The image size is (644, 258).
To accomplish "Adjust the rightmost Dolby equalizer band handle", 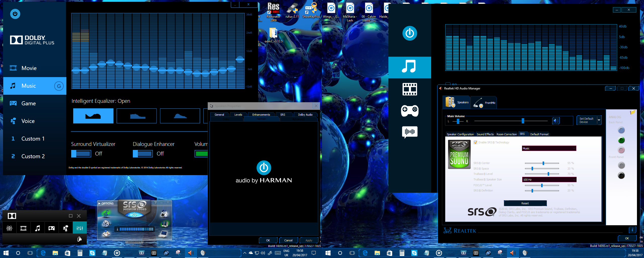I will click(240, 59).
